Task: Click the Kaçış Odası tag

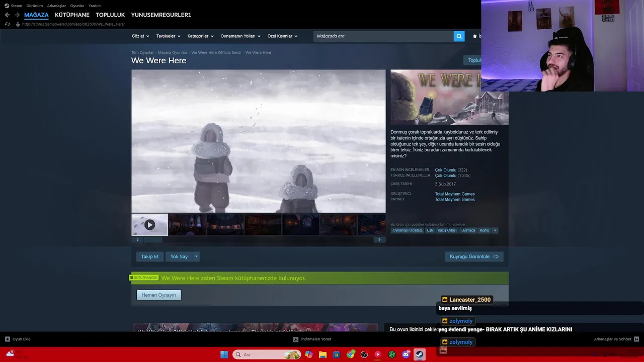Action: [447, 230]
